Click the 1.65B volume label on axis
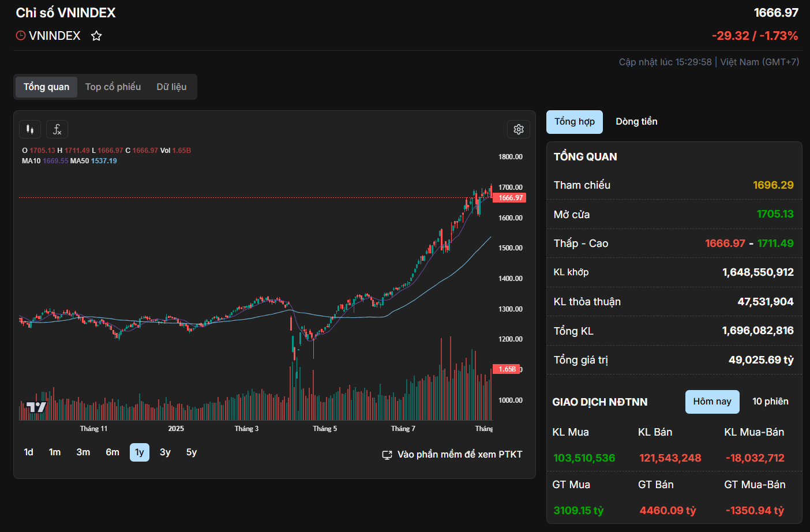Viewport: 810px width, 532px height. point(506,369)
